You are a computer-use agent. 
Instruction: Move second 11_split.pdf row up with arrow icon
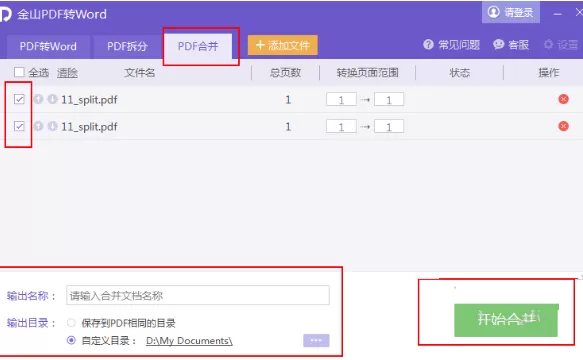(x=38, y=126)
